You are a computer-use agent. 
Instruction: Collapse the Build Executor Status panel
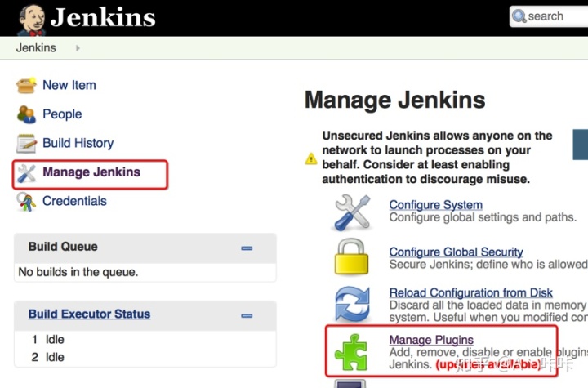[247, 315]
